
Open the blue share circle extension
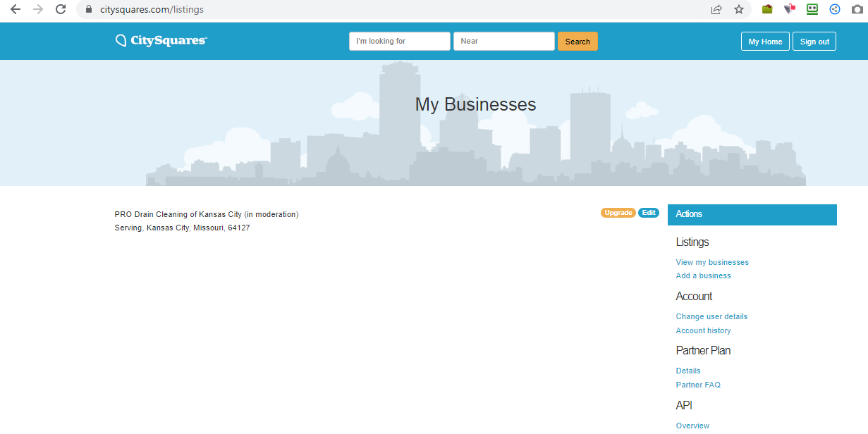(x=835, y=9)
